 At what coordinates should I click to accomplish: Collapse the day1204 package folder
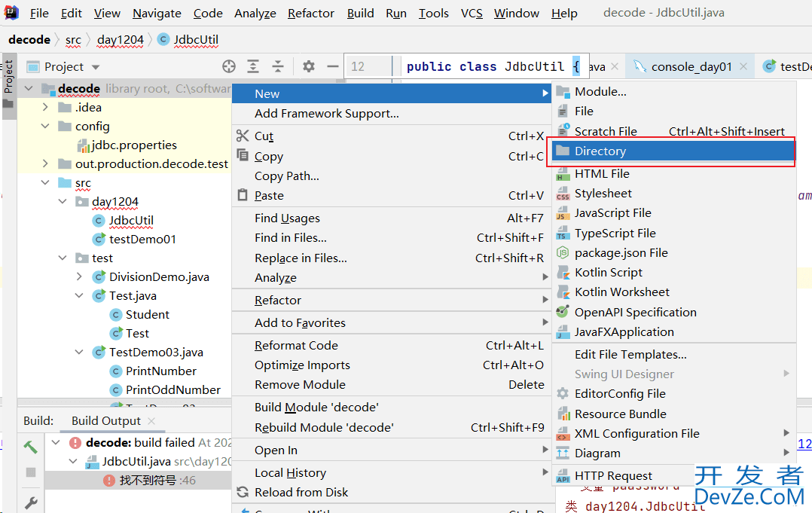pyautogui.click(x=63, y=202)
